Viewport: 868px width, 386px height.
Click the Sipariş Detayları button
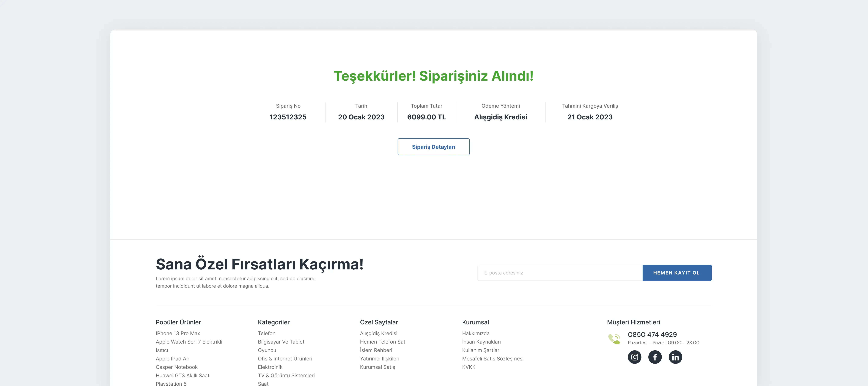(x=433, y=147)
